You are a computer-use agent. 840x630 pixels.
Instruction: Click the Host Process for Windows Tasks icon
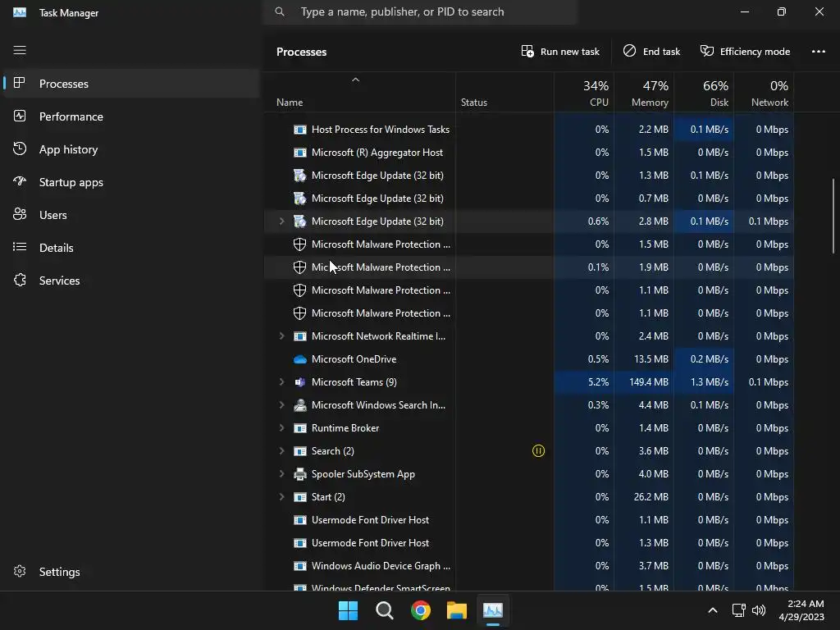pos(300,130)
